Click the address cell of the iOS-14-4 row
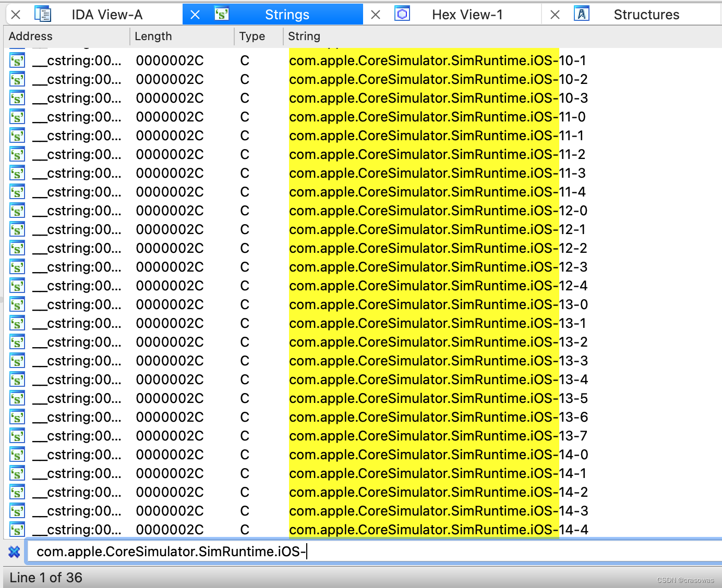This screenshot has height=588, width=722. point(77,530)
